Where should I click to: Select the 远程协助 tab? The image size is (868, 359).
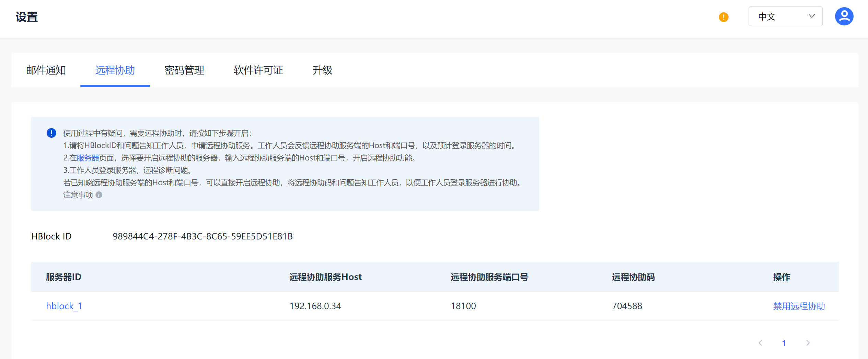[115, 70]
